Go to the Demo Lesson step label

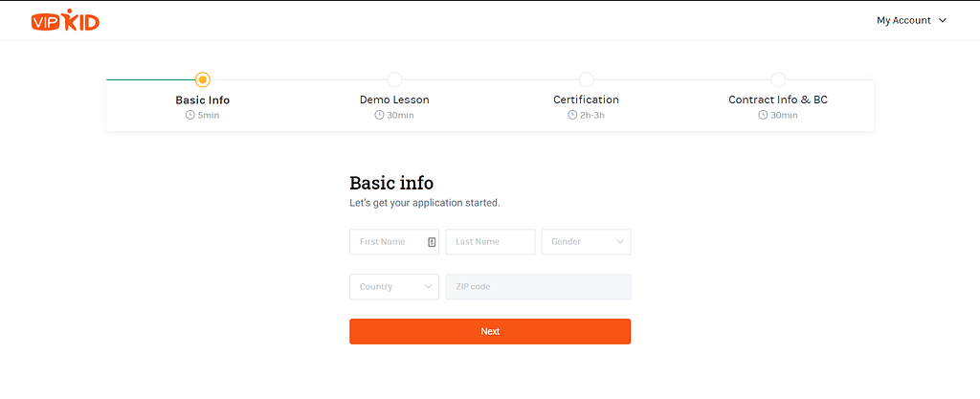[394, 100]
